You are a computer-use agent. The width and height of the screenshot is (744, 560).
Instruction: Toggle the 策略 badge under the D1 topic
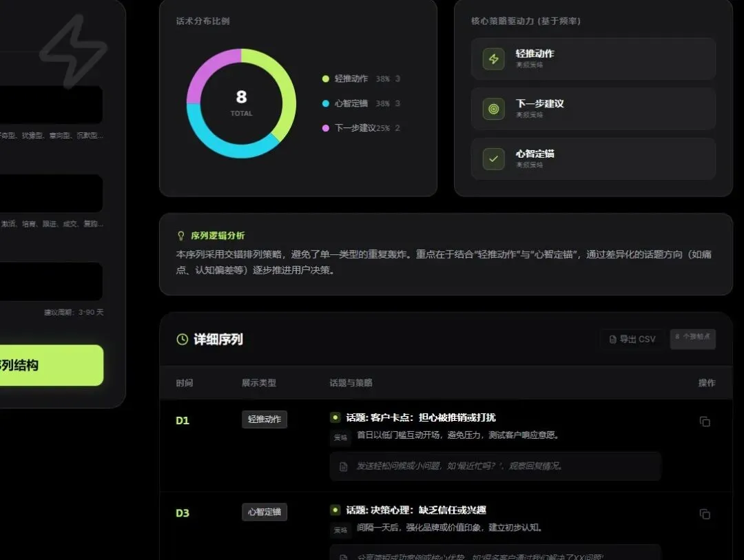tap(340, 437)
